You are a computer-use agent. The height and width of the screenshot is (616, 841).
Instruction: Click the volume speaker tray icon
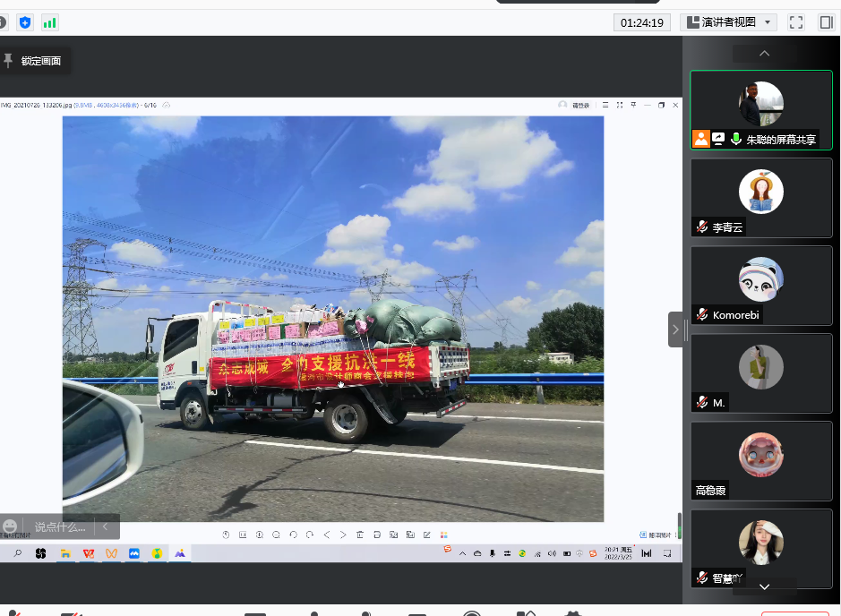(552, 554)
